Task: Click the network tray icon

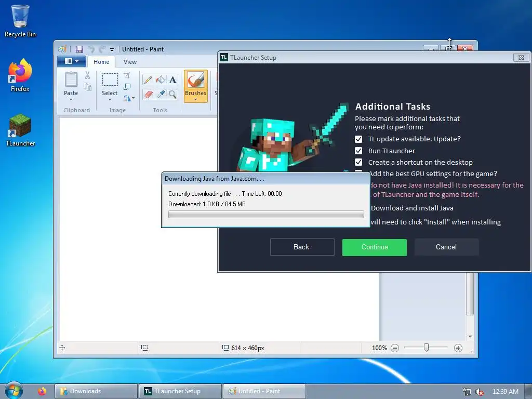Action: pyautogui.click(x=467, y=392)
